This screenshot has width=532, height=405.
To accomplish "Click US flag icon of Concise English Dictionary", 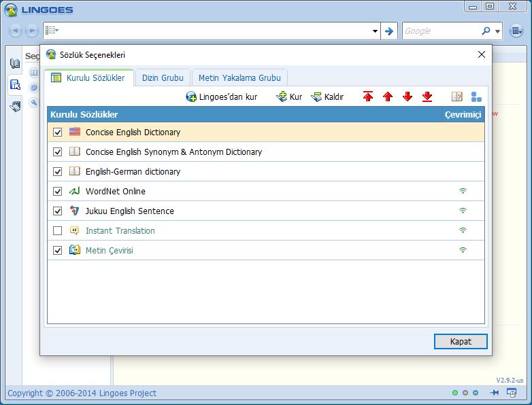I will (x=75, y=132).
